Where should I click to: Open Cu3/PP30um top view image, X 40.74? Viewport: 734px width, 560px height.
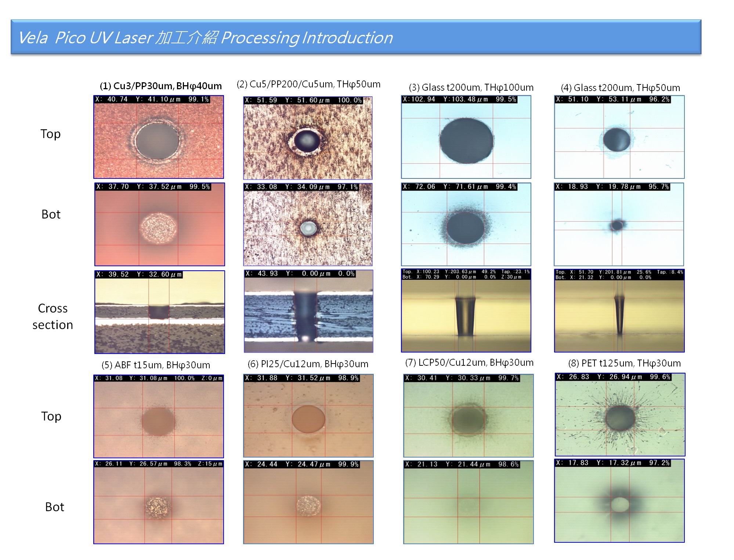[x=159, y=137]
